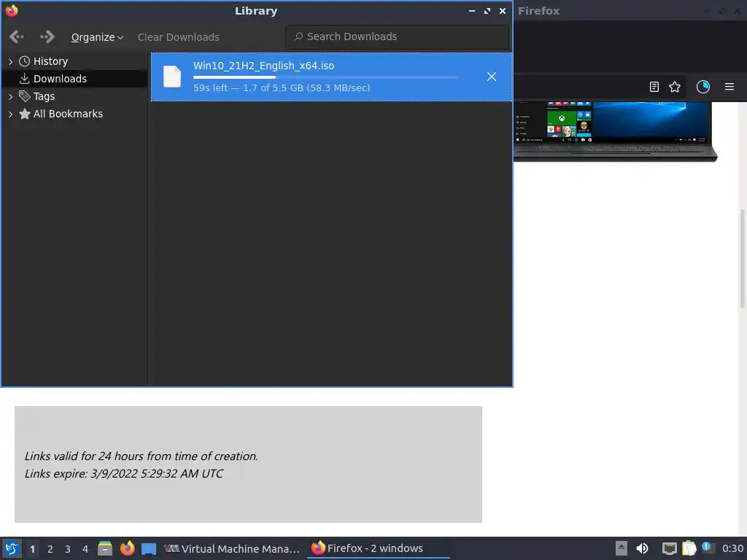Click Clear Downloads

tap(178, 37)
